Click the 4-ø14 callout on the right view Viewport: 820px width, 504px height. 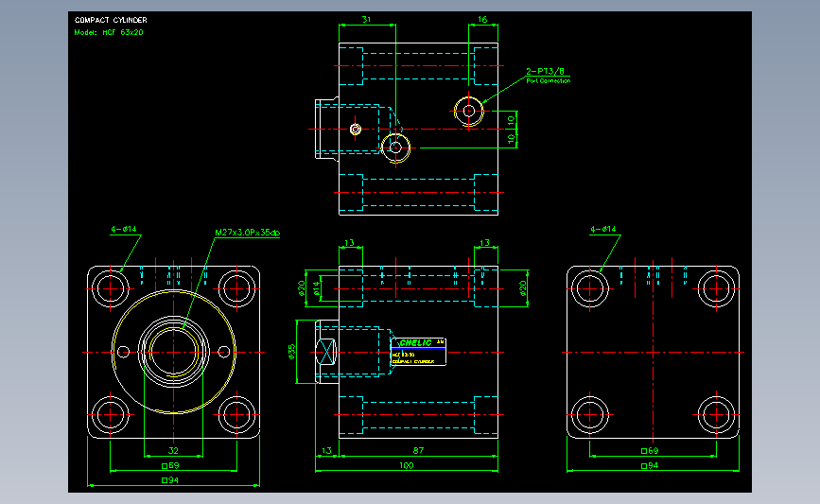pos(603,229)
